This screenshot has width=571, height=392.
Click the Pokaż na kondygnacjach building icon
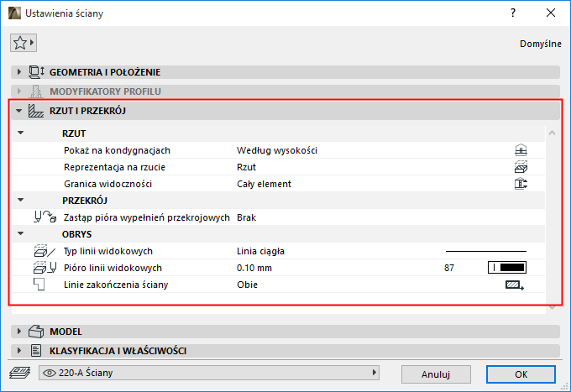(x=521, y=150)
